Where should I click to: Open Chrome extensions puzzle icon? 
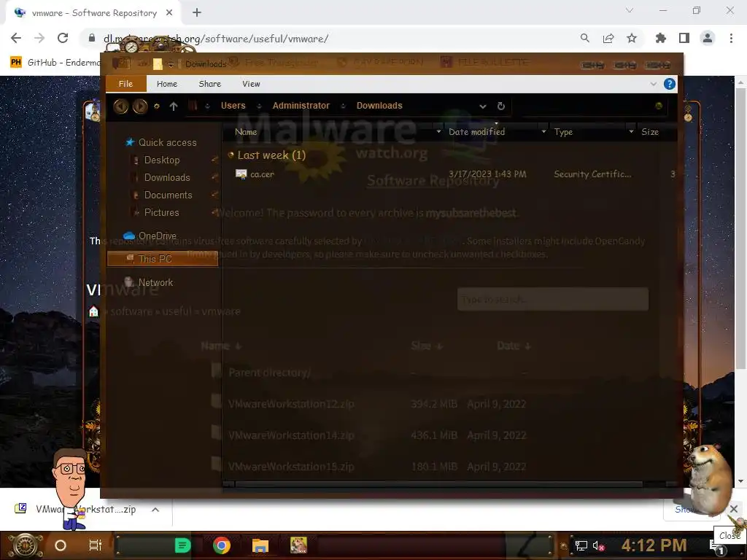coord(661,38)
